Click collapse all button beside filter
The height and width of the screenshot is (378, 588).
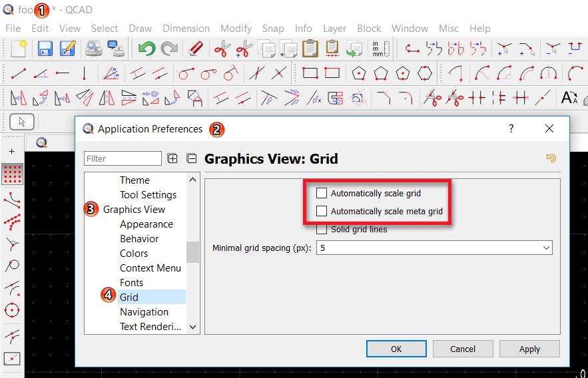[x=191, y=158]
